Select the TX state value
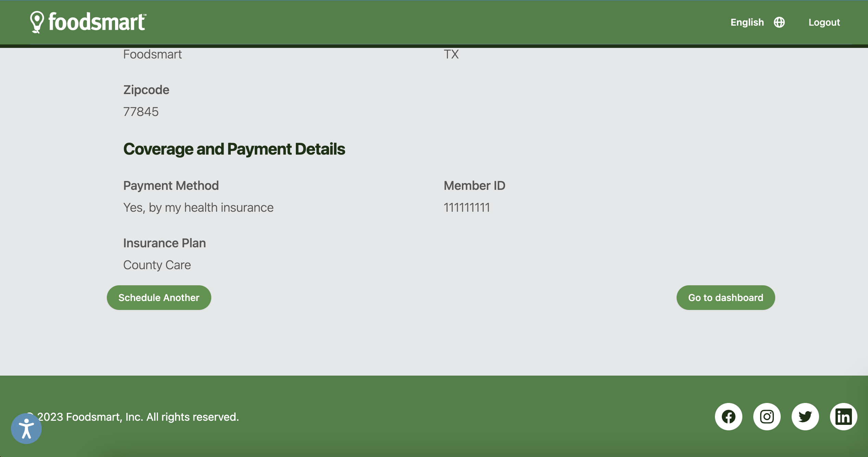 [x=451, y=54]
